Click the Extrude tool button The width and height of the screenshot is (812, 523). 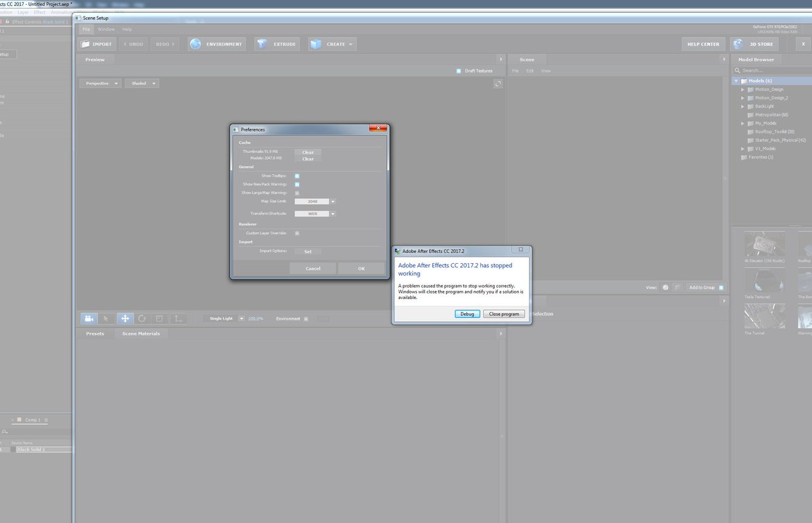[277, 44]
